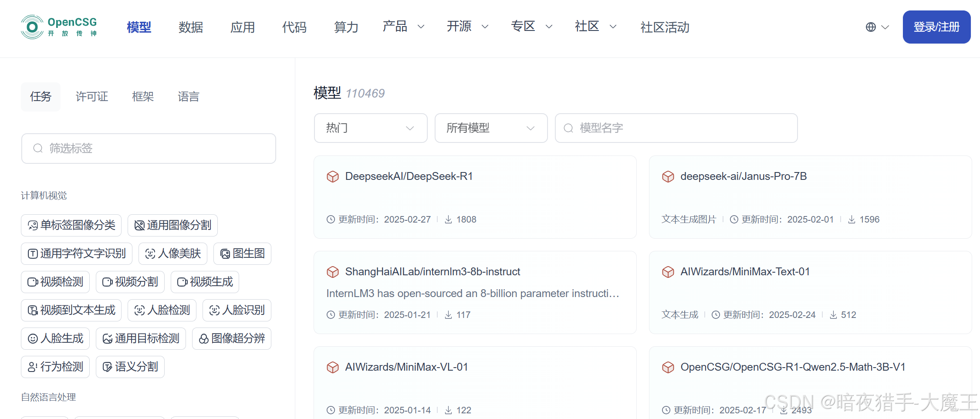Select the 视频分割 task tag
Image resolution: width=980 pixels, height=419 pixels.
pyautogui.click(x=130, y=282)
